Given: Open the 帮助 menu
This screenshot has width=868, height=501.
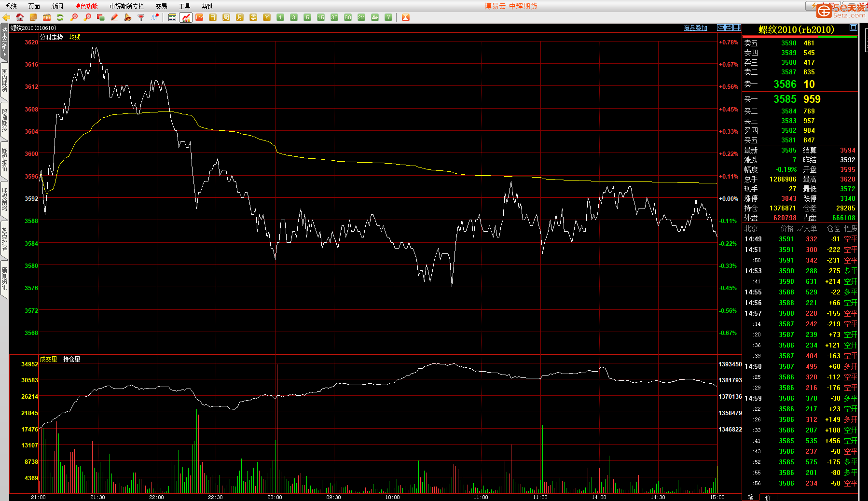Looking at the screenshot, I should [208, 6].
